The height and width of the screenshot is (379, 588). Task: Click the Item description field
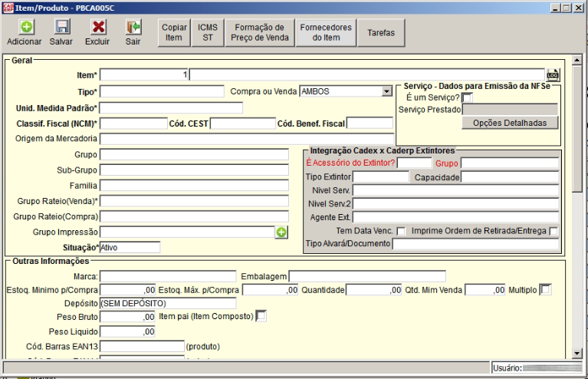367,74
